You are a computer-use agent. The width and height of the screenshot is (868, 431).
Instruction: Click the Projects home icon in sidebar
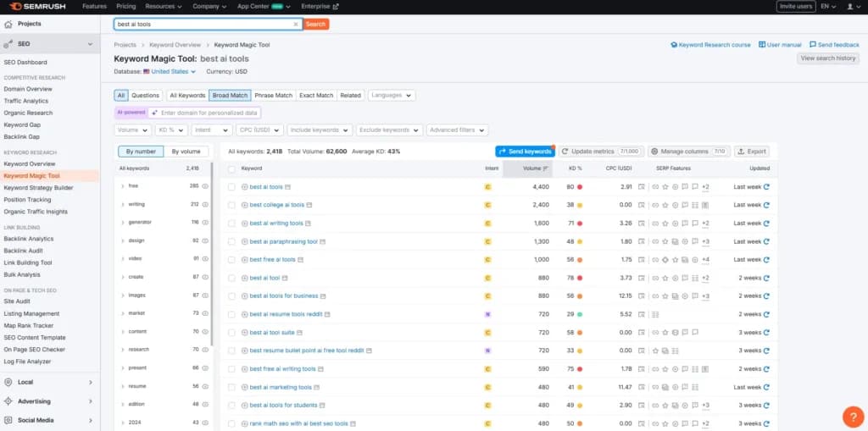[x=8, y=25]
